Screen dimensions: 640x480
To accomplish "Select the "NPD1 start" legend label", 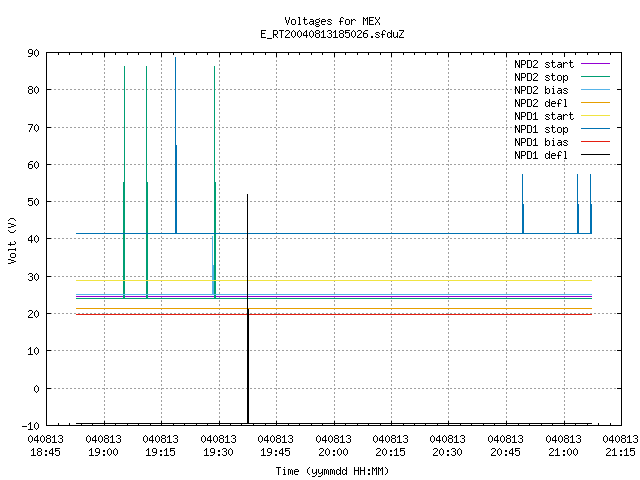I will pyautogui.click(x=544, y=116).
